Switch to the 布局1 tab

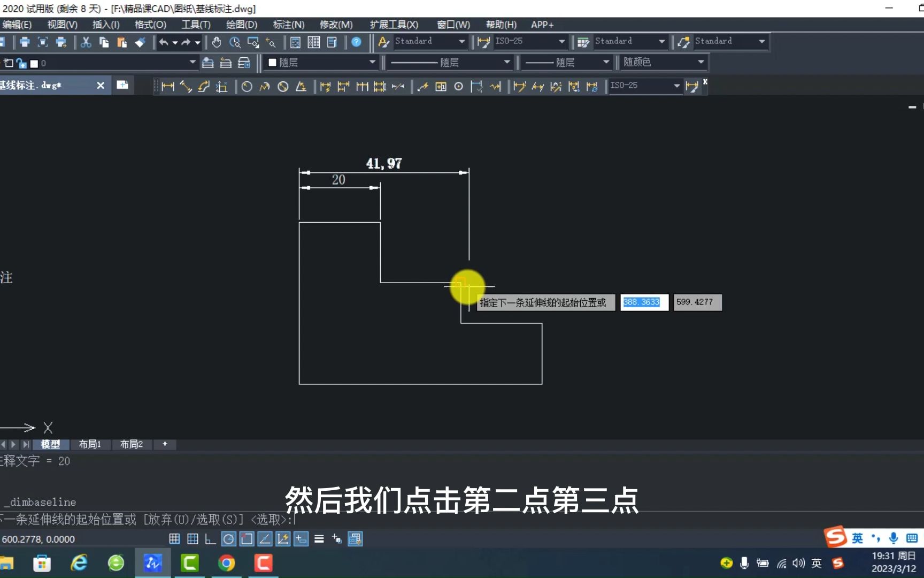point(90,444)
